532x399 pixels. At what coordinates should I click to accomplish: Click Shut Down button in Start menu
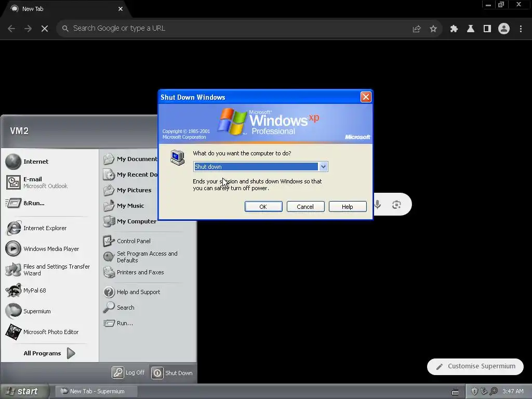(172, 373)
